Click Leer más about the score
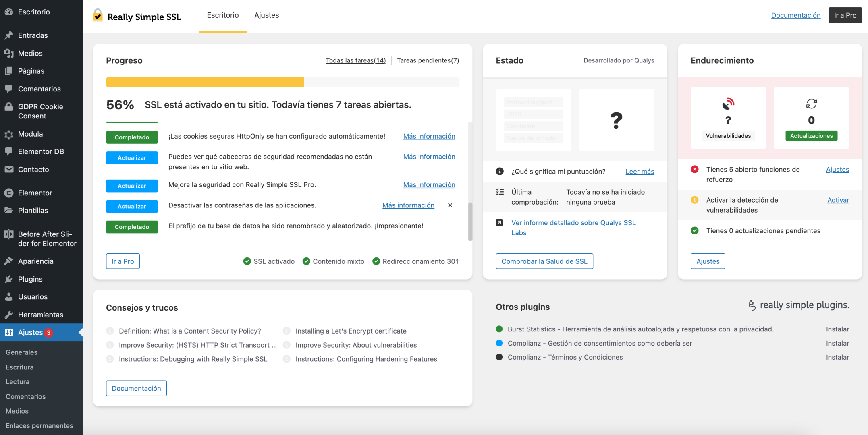 (640, 172)
